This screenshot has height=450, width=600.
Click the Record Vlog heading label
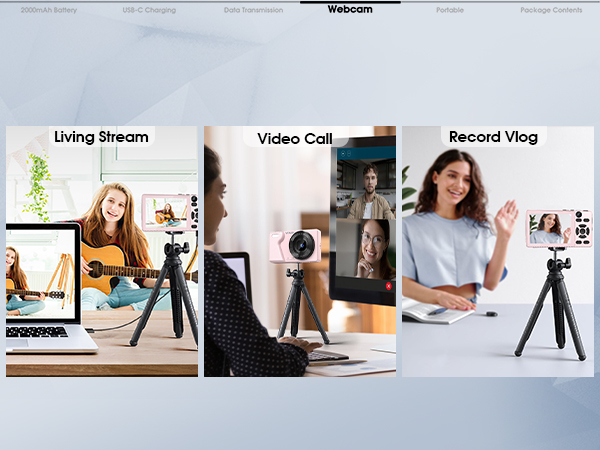[x=494, y=137]
